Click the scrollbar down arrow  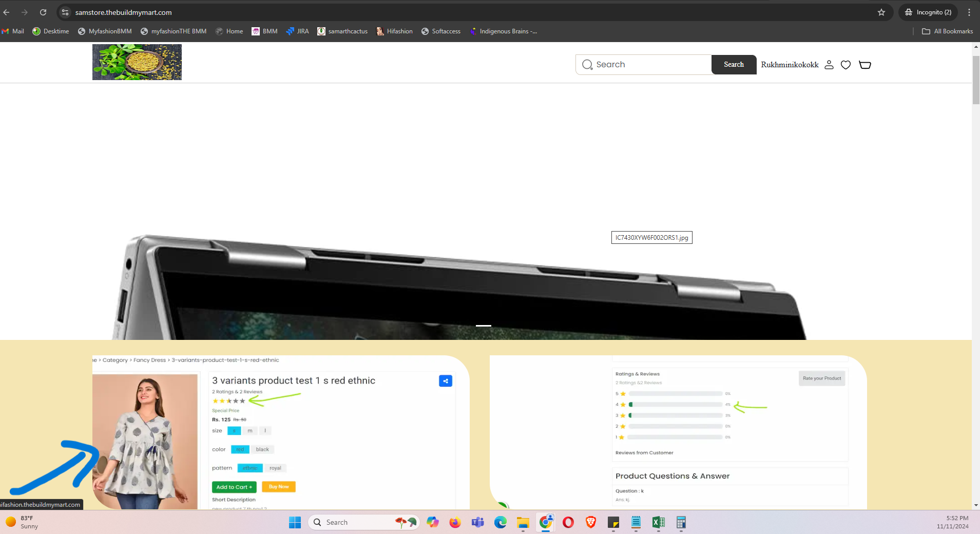(x=976, y=505)
